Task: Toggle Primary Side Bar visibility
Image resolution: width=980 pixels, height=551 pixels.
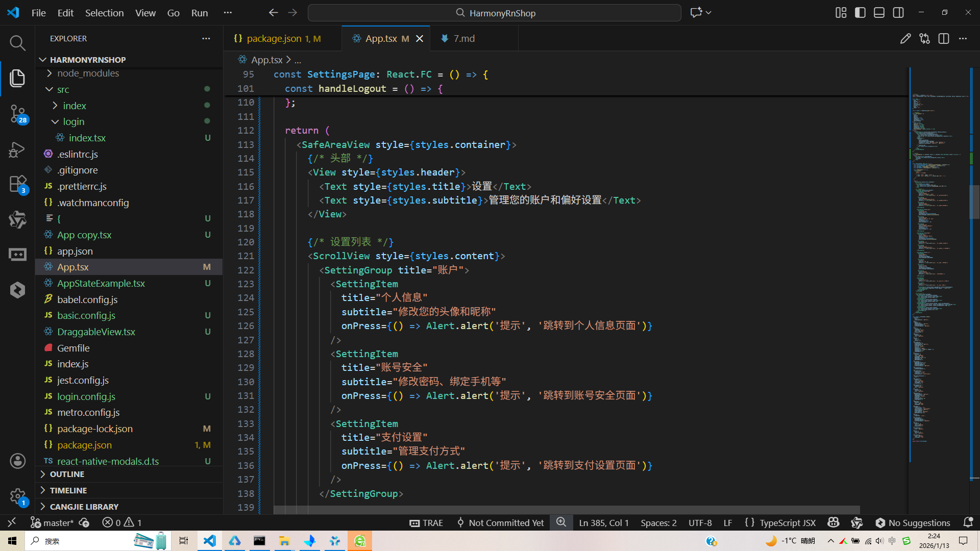Action: (x=860, y=13)
